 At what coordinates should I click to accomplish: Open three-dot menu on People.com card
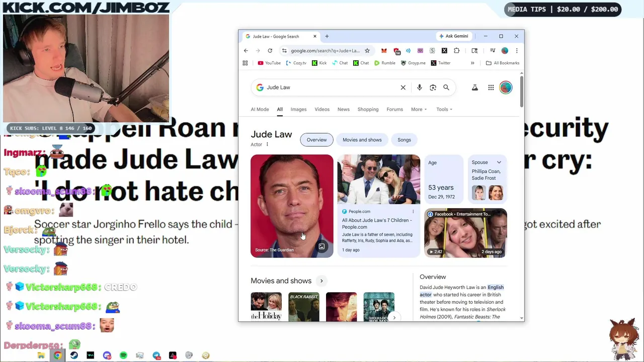click(413, 212)
